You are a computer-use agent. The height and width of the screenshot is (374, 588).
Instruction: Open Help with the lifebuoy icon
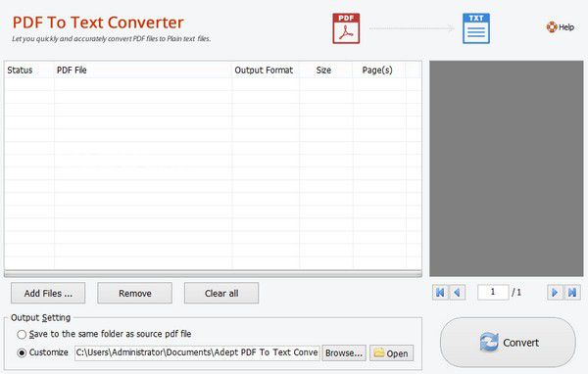point(561,27)
